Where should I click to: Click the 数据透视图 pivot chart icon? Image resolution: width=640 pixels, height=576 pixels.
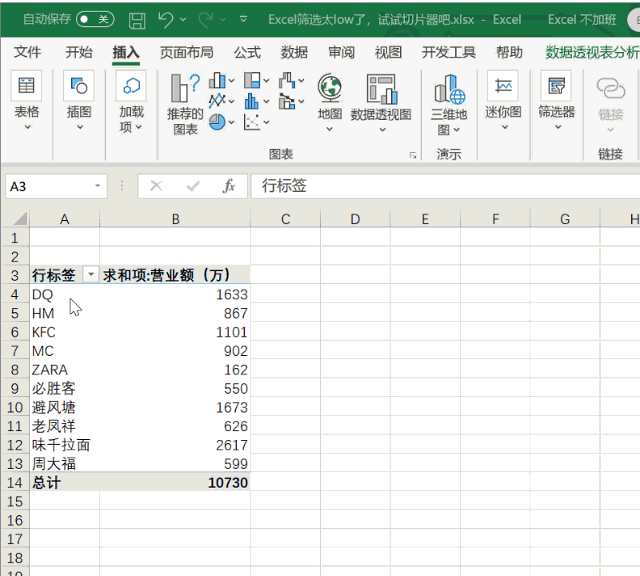pos(381,89)
